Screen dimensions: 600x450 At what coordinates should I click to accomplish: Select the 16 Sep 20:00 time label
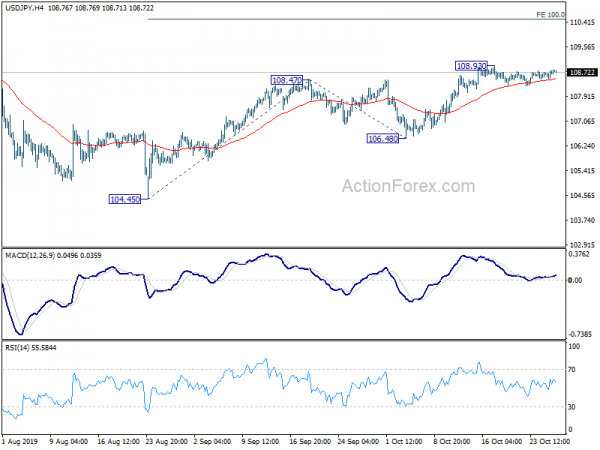309,442
